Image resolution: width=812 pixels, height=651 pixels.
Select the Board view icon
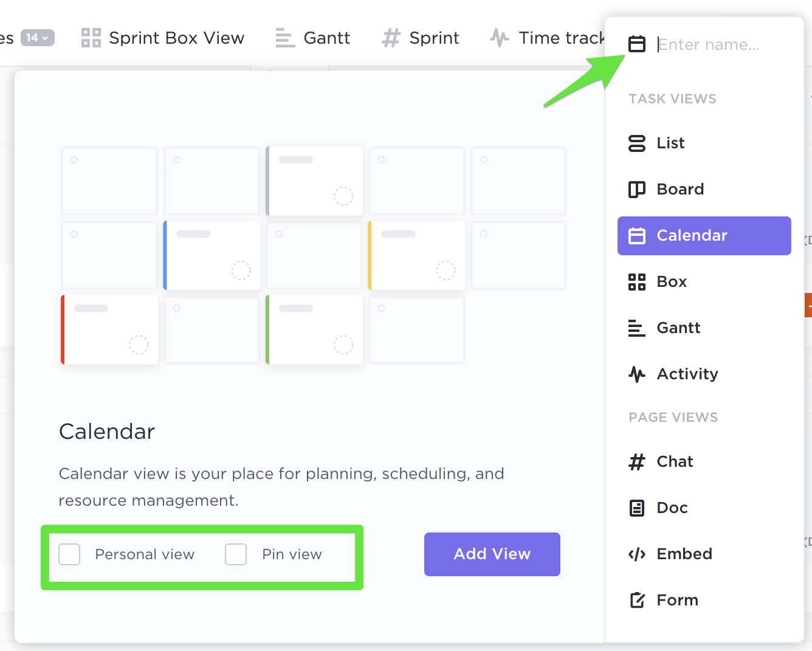pos(636,190)
